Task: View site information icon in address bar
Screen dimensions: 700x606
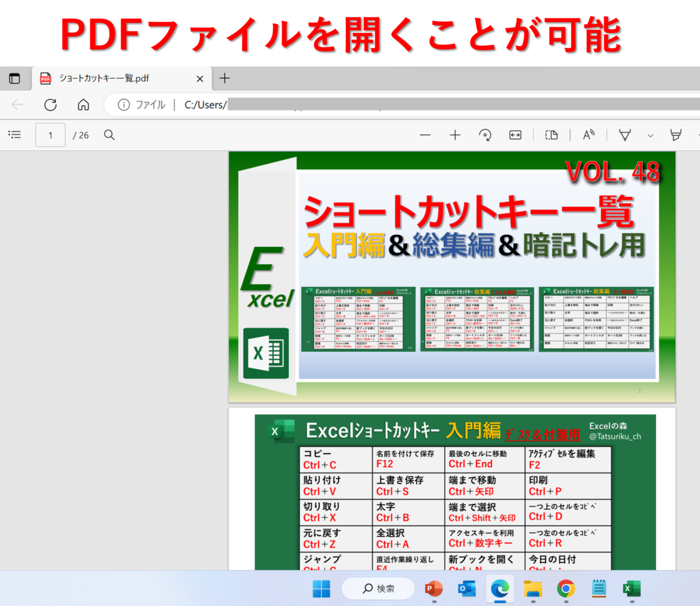Action: coord(124,104)
